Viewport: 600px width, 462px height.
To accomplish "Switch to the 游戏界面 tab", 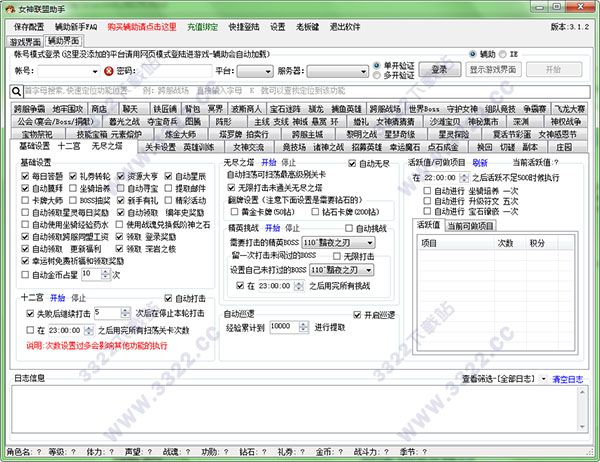I will [24, 43].
